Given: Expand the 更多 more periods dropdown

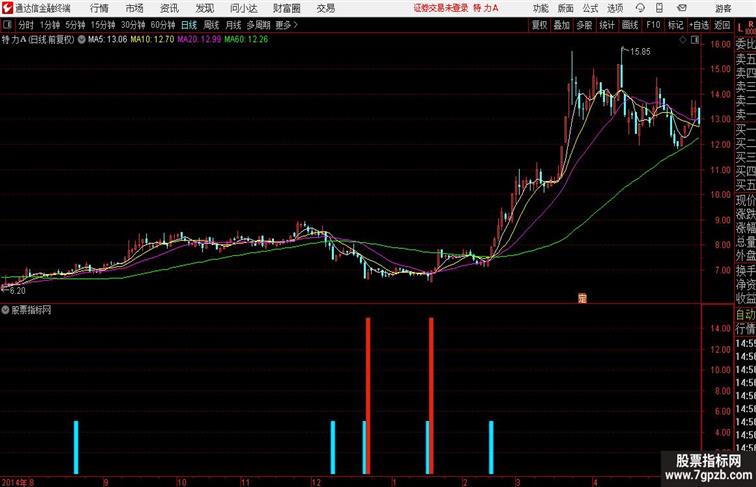Looking at the screenshot, I should tap(286, 25).
